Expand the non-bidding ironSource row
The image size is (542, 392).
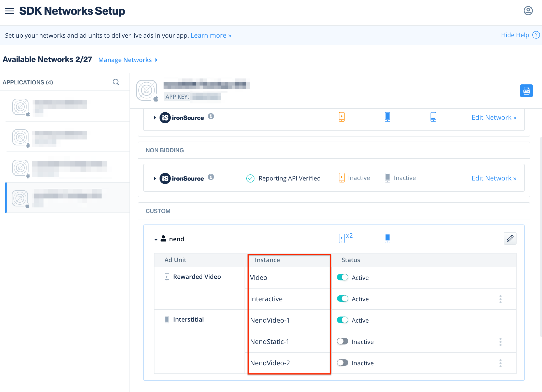[154, 178]
